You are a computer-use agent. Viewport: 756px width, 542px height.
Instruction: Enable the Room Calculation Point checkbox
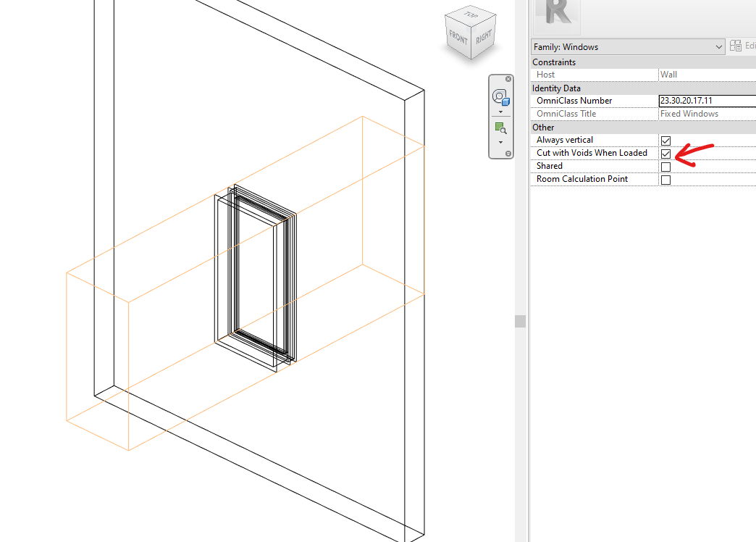point(665,180)
